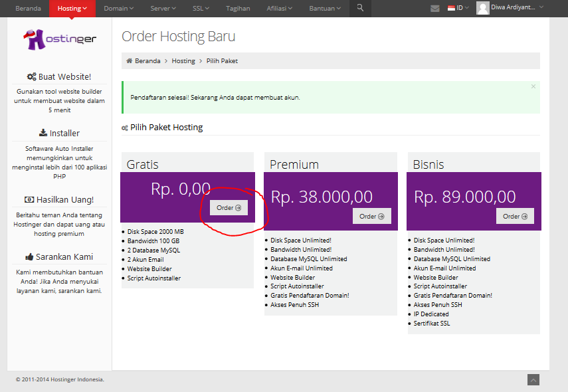This screenshot has width=568, height=392.
Task: Expand the Domain dropdown menu
Action: pos(118,9)
